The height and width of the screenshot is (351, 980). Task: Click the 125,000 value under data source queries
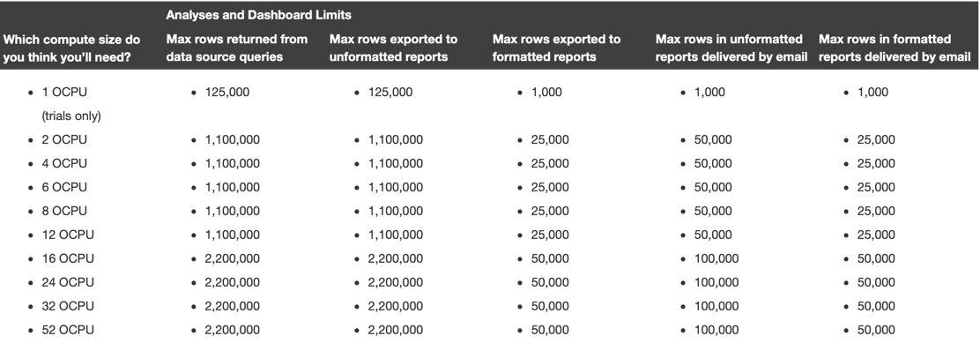(226, 92)
